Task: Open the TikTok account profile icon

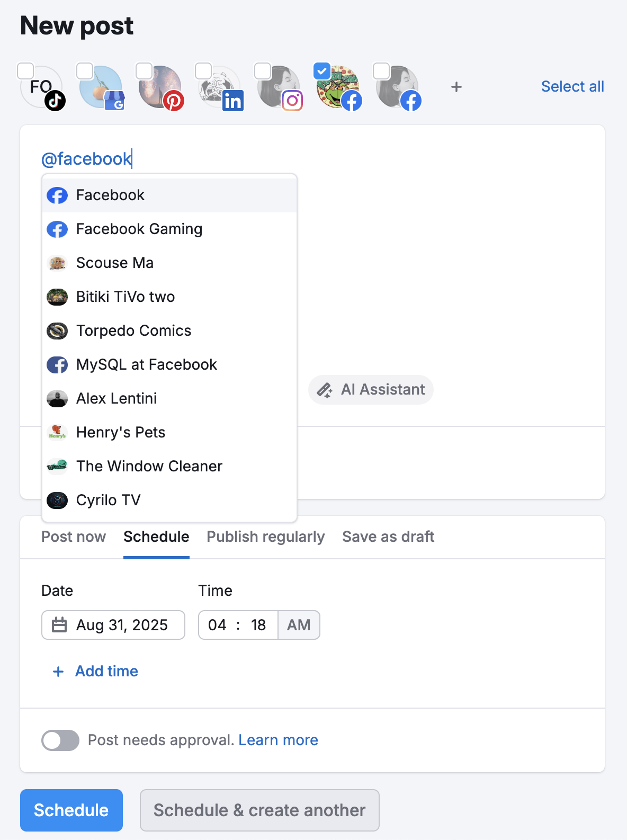Action: pos(41,87)
